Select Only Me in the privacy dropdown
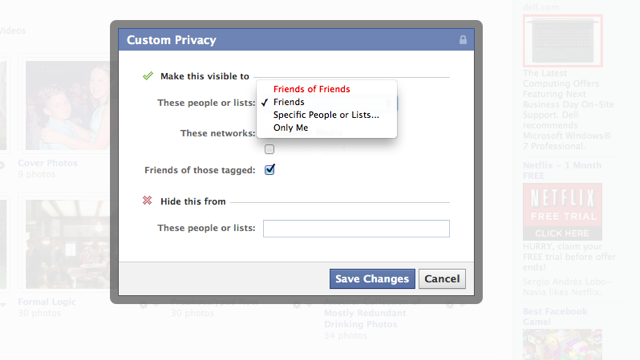The width and height of the screenshot is (640, 360). point(291,128)
